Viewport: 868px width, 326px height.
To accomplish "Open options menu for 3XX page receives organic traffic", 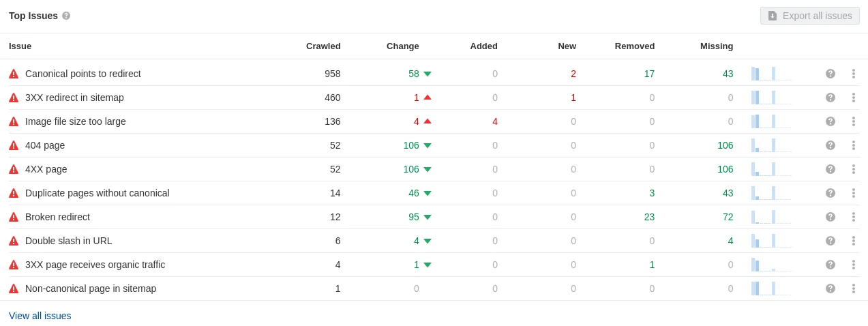I will click(853, 265).
